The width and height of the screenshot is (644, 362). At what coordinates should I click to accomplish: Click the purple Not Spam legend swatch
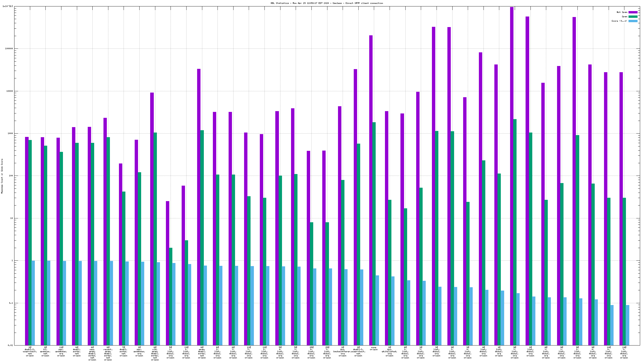coord(633,12)
